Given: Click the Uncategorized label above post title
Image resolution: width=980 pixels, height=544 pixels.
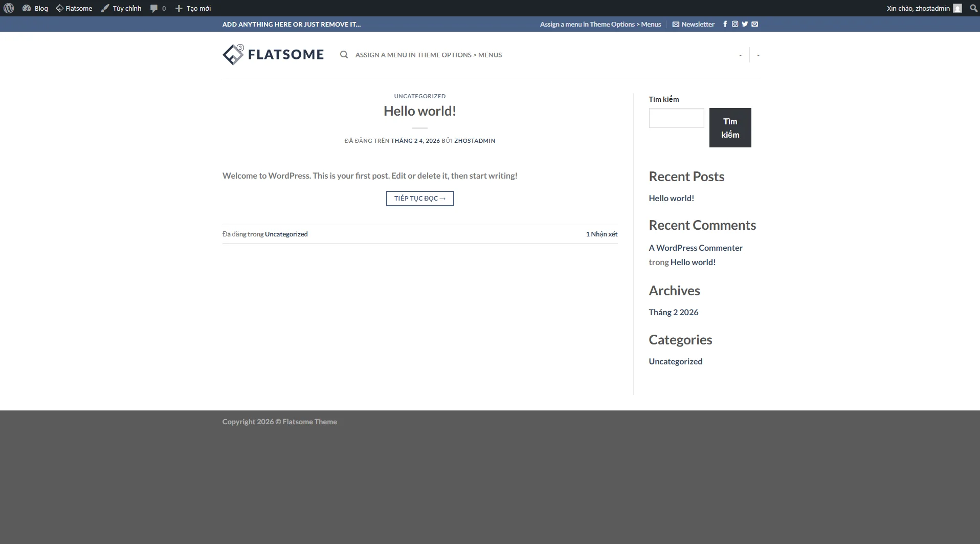Looking at the screenshot, I should (420, 96).
